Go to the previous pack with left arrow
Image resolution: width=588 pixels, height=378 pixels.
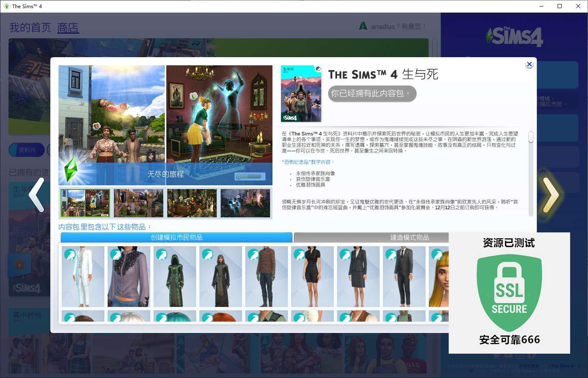[x=37, y=195]
